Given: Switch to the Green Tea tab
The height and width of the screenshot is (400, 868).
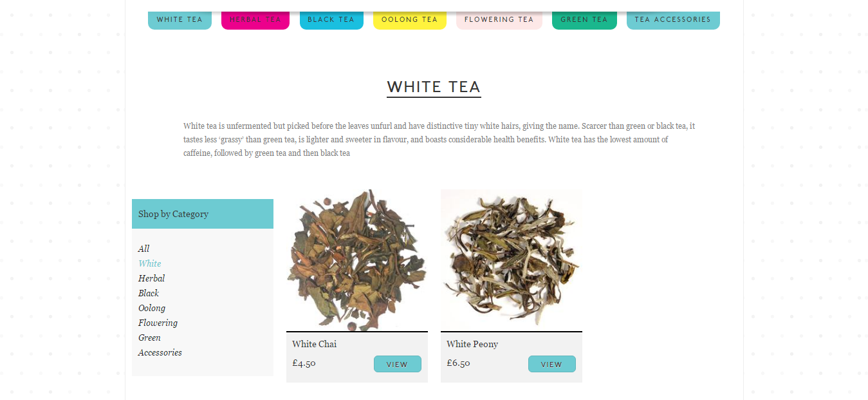Looking at the screenshot, I should [584, 20].
